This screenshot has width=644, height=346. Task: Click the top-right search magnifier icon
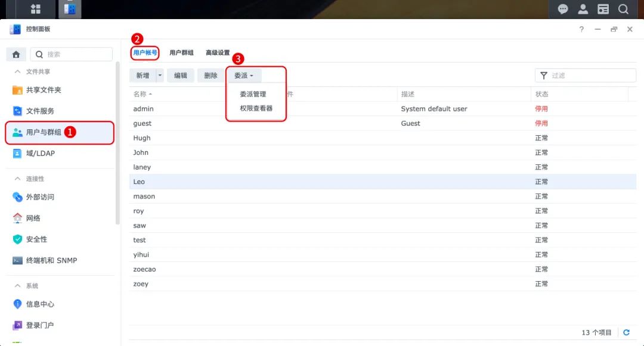623,9
